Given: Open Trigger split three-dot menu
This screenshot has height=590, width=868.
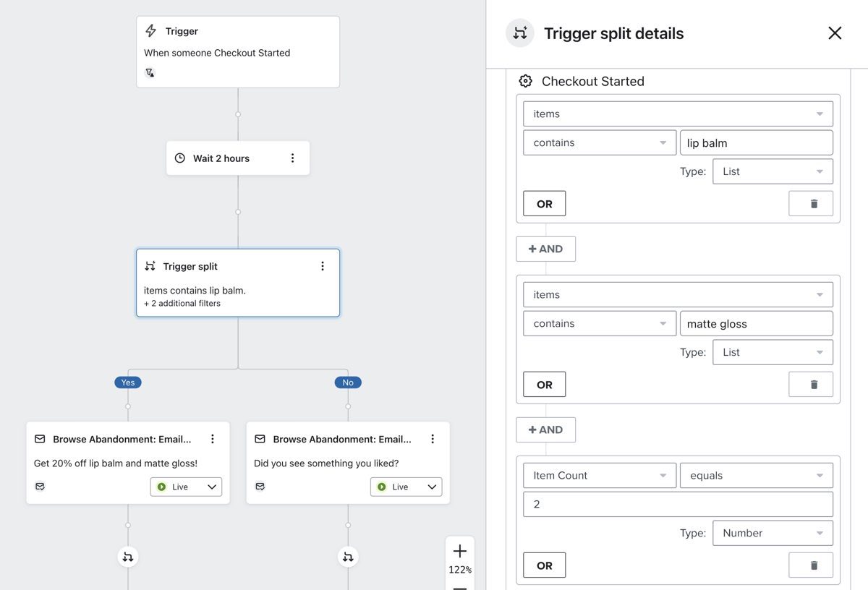Looking at the screenshot, I should [x=323, y=266].
